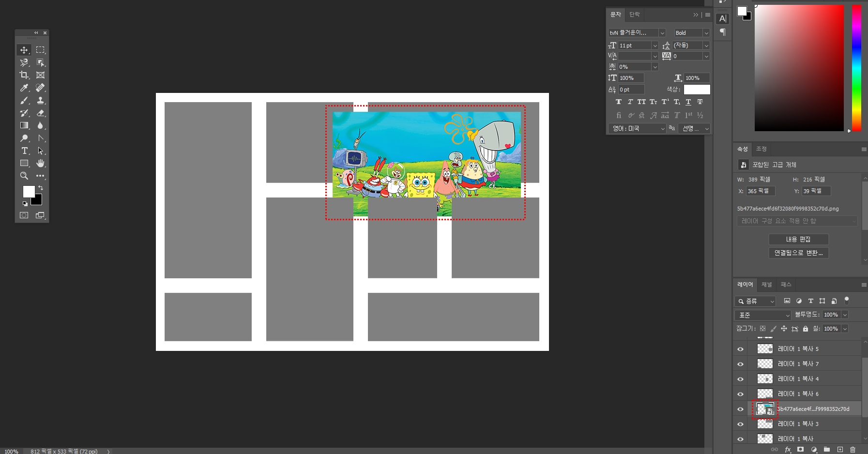Select the Zoom tool

click(24, 176)
